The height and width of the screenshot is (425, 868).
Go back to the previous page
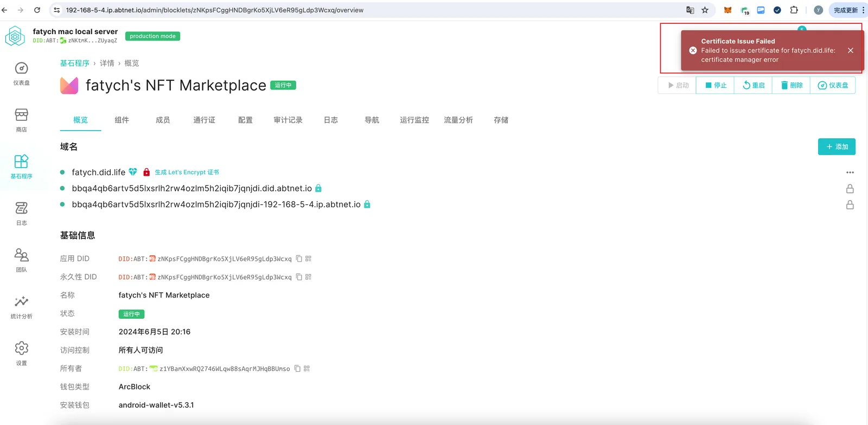(4, 10)
